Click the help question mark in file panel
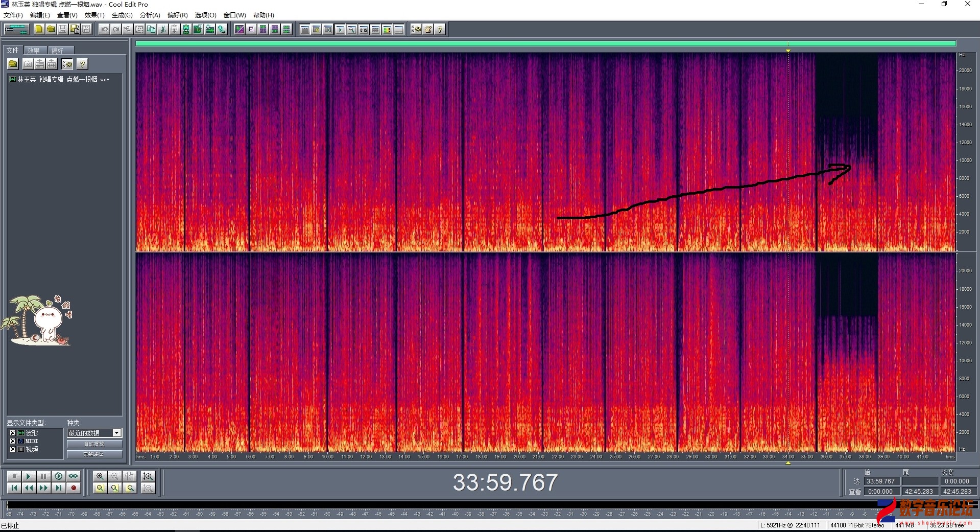980x532 pixels. pyautogui.click(x=82, y=64)
